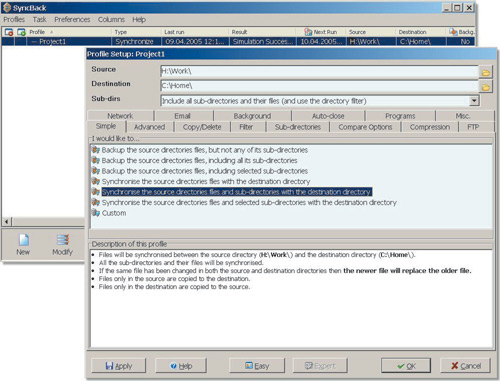Sort by the Profile column header
This screenshot has height=381, width=500.
70,32
